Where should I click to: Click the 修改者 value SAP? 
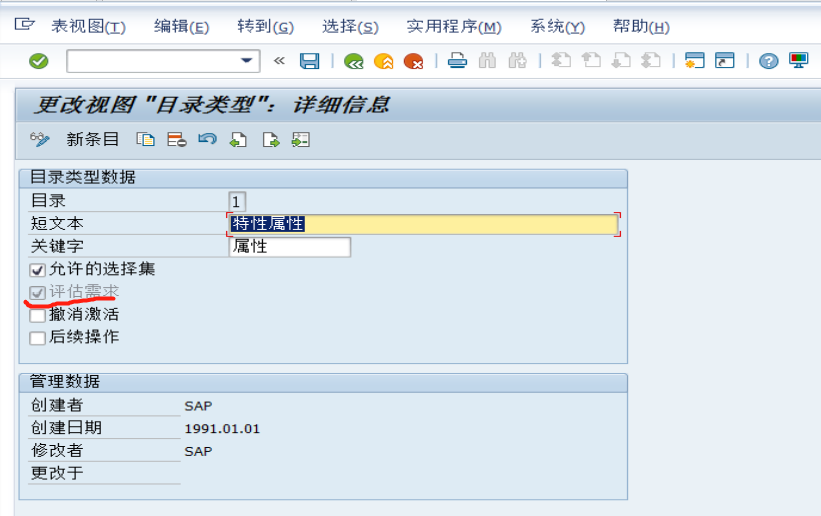coord(198,451)
